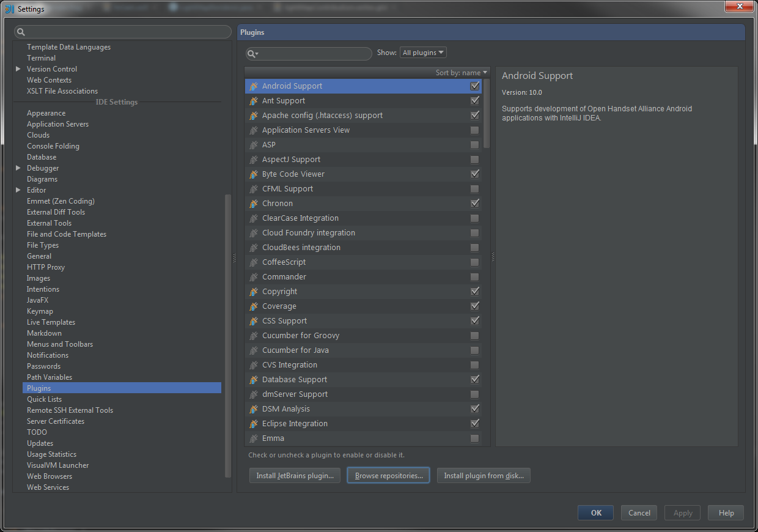Image resolution: width=758 pixels, height=532 pixels.
Task: Confirm settings with the OK button
Action: (596, 513)
